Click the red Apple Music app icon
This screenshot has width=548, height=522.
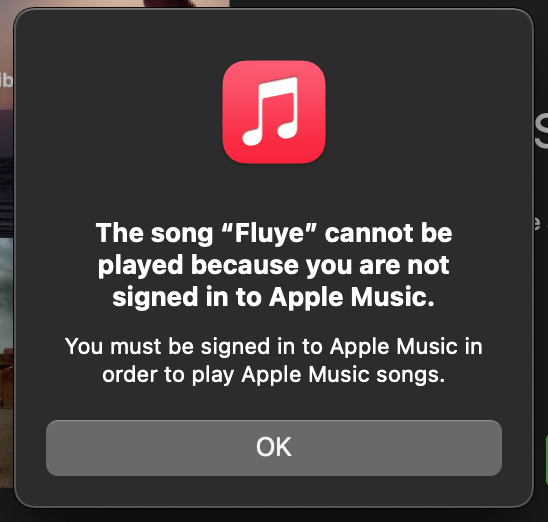click(x=274, y=112)
